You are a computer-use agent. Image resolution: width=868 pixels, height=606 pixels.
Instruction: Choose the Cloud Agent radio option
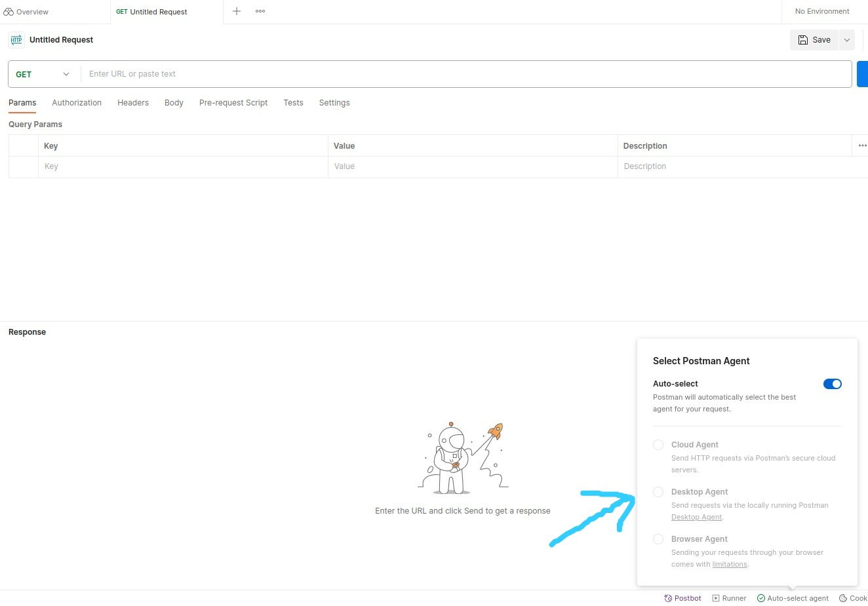pyautogui.click(x=658, y=445)
